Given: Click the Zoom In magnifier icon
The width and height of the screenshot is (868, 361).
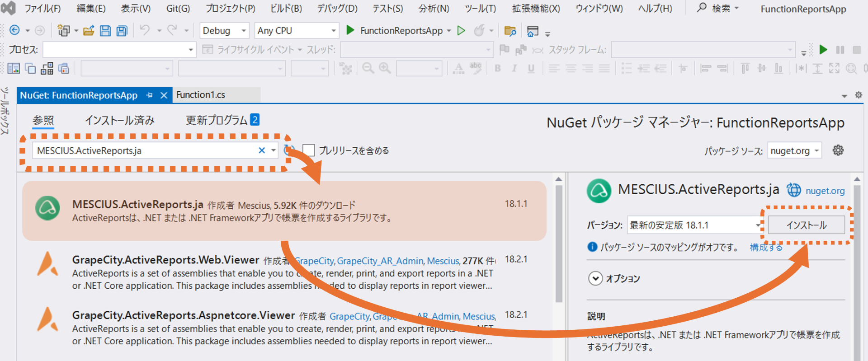Looking at the screenshot, I should click(385, 68).
